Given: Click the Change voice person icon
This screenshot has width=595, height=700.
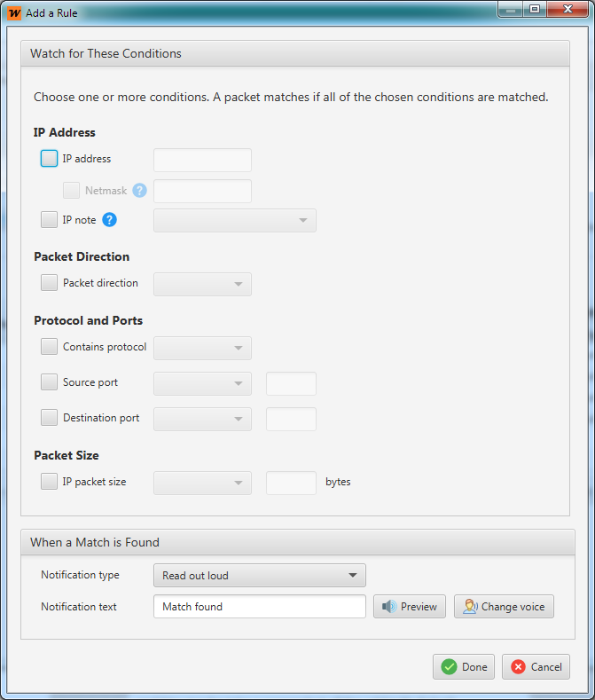Looking at the screenshot, I should tap(471, 606).
